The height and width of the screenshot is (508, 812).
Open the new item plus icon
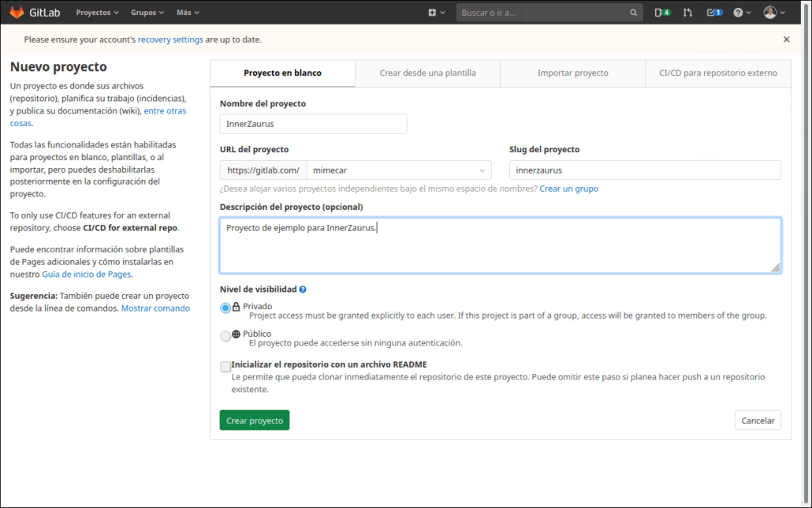pos(432,13)
